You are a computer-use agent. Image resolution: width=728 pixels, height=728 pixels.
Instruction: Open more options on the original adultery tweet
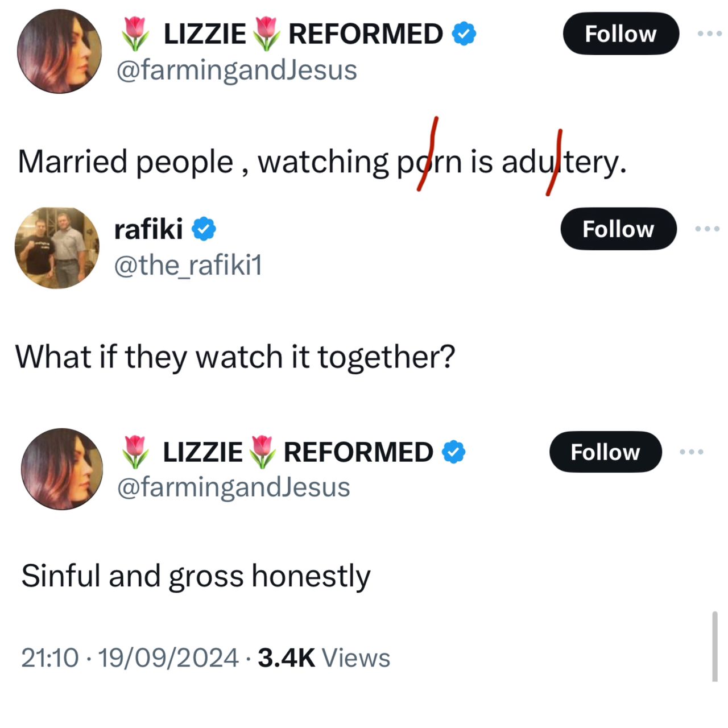(x=710, y=34)
